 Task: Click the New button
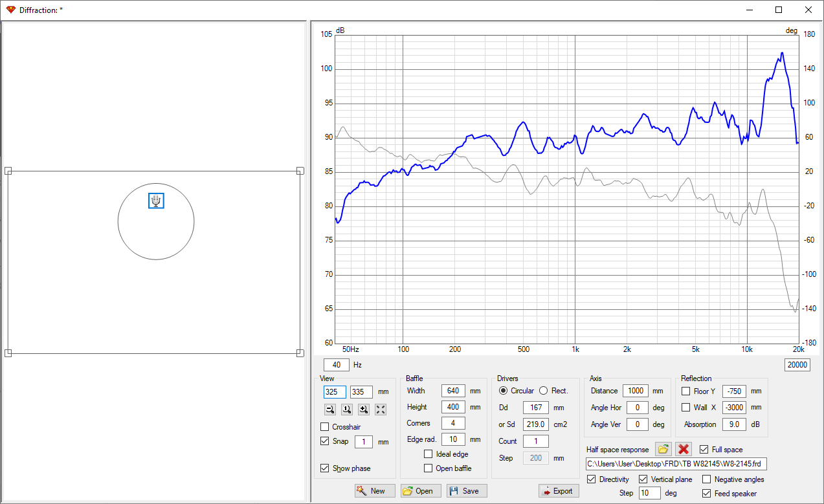tap(375, 491)
